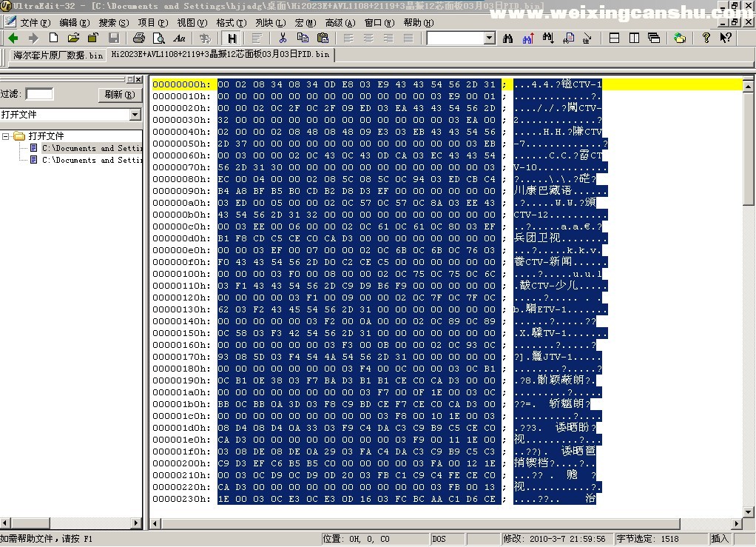Select first C:\Documents and Setti file entry
This screenshot has width=756, height=547.
[x=92, y=148]
